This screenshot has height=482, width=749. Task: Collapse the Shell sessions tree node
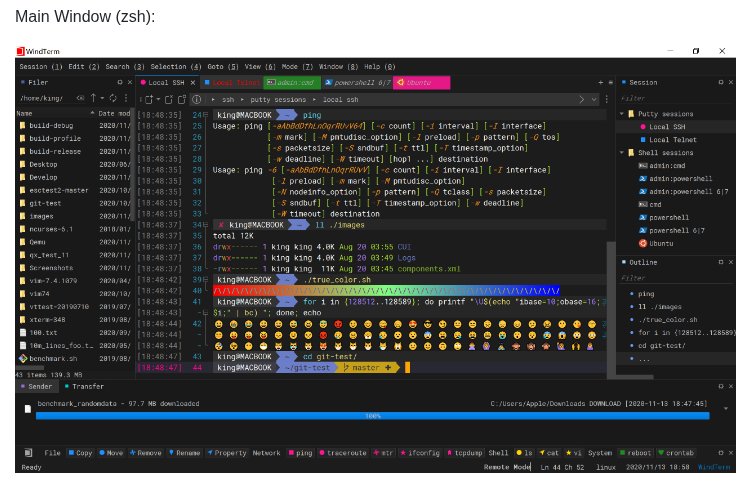coord(622,152)
